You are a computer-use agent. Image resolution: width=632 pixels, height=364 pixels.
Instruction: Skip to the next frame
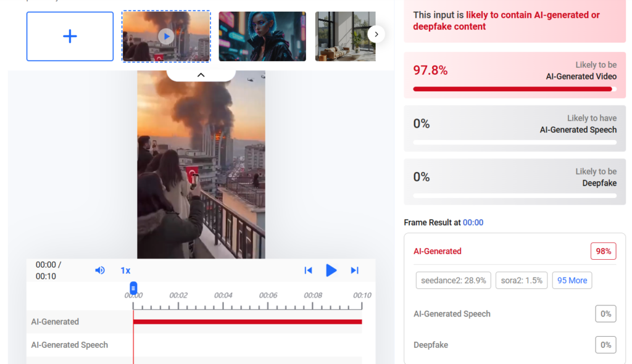(x=354, y=270)
